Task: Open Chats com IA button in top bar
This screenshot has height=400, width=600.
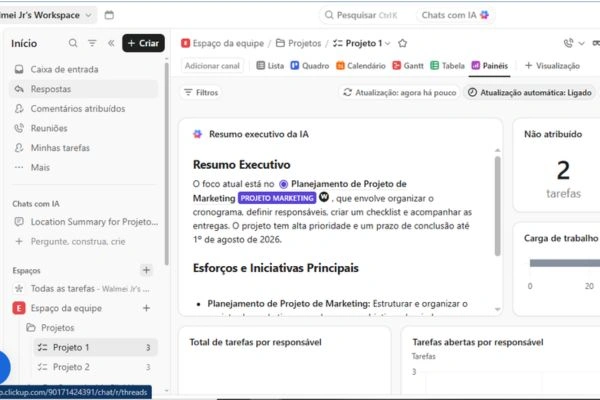Action: point(455,15)
